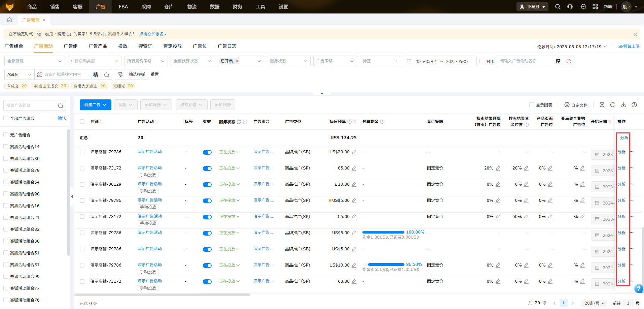The height and width of the screenshot is (309, 644).
Task: Open the notifications bell icon
Action: 583,7
